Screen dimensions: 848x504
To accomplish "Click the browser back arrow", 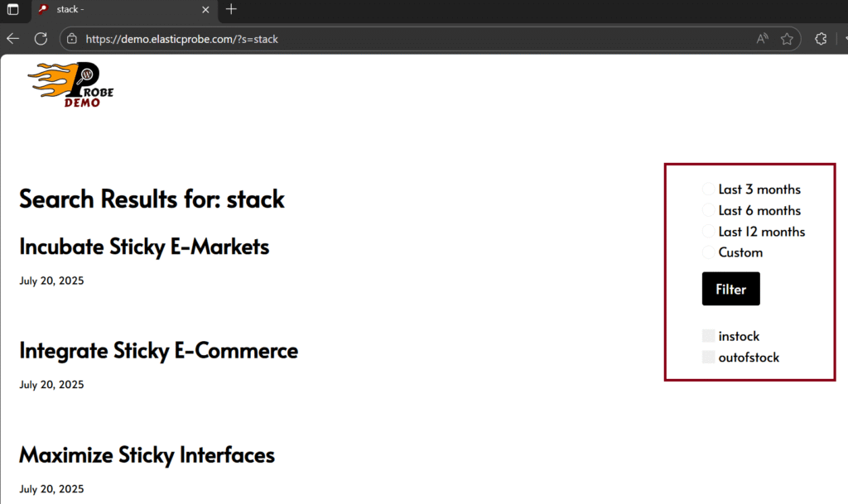I will (x=12, y=39).
